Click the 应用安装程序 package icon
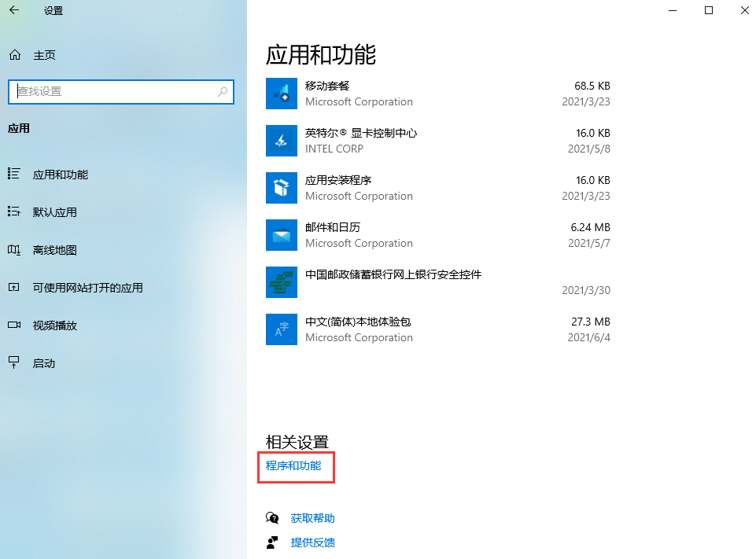This screenshot has height=559, width=756. tap(282, 188)
